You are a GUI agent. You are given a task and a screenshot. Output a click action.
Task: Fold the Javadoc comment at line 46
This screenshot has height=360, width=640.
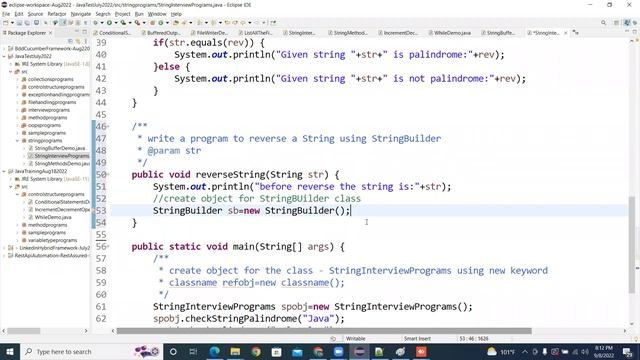pyautogui.click(x=108, y=127)
